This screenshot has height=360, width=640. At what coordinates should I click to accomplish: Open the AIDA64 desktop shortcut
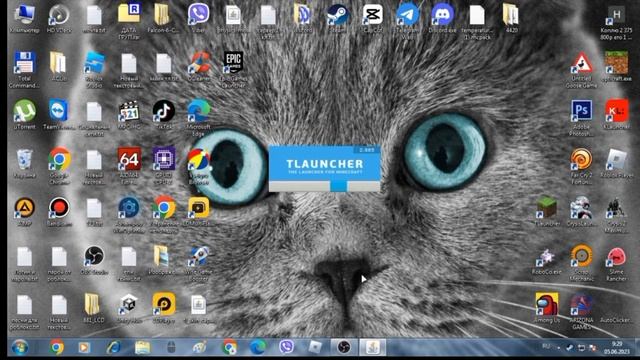129,166
